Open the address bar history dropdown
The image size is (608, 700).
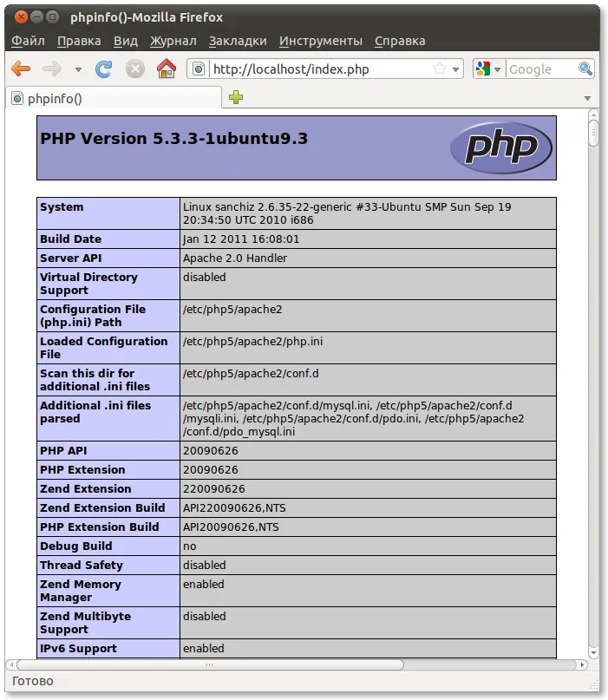pos(455,69)
